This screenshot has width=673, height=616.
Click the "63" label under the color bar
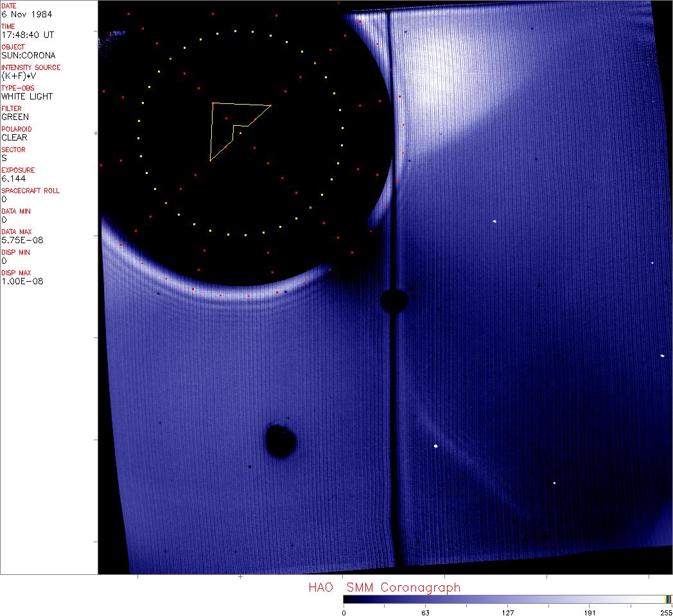point(424,612)
